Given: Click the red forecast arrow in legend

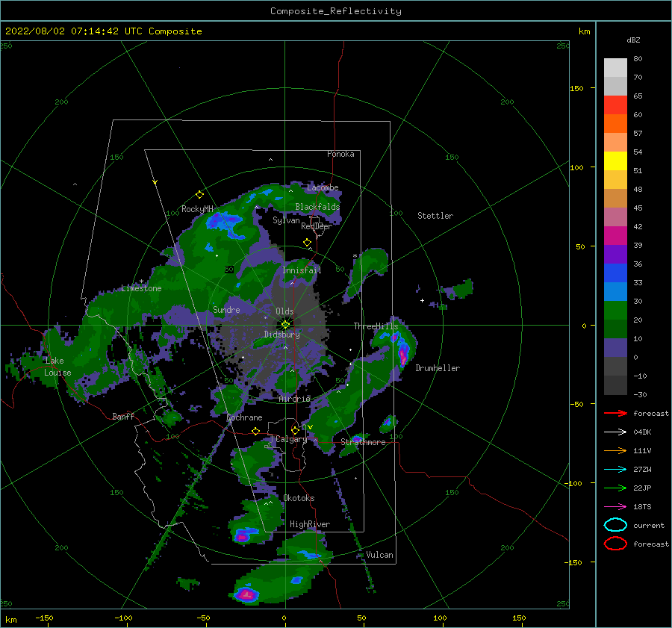Looking at the screenshot, I should coord(615,413).
